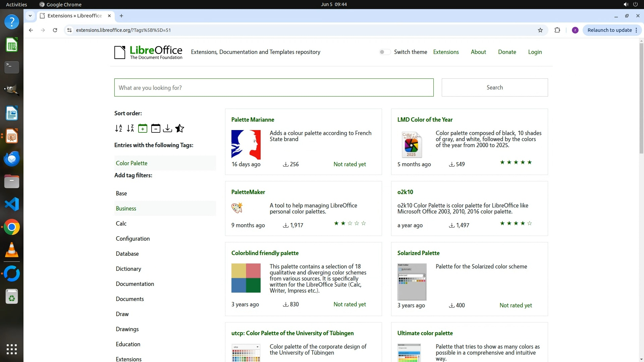The width and height of the screenshot is (644, 362).
Task: Sort by oldest date calendar-minus icon
Action: pyautogui.click(x=155, y=128)
